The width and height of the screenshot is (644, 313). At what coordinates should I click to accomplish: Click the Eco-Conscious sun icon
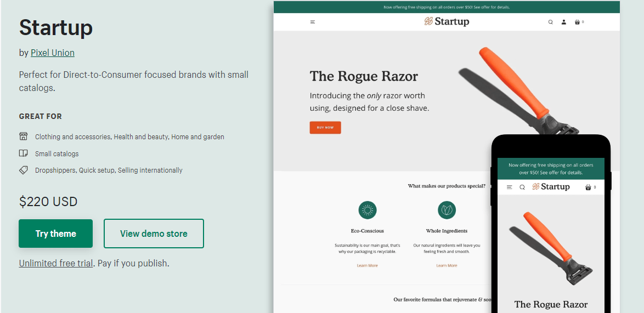[x=368, y=210]
